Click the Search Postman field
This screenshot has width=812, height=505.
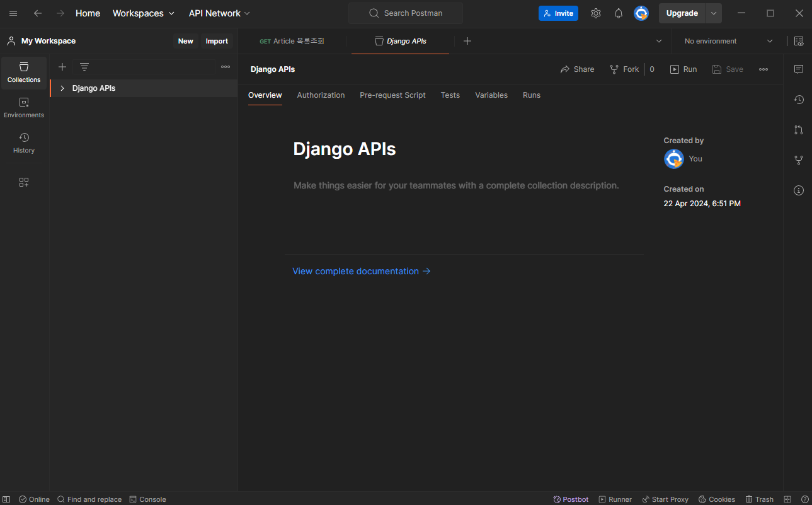(406, 13)
